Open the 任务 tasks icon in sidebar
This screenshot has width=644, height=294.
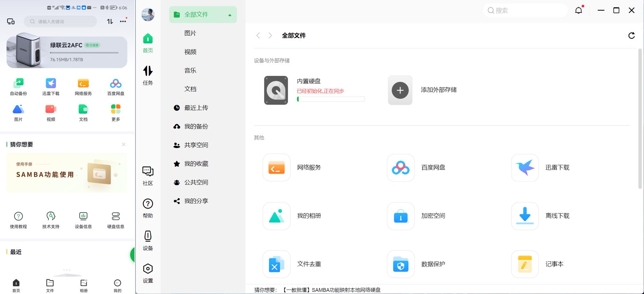tap(148, 75)
